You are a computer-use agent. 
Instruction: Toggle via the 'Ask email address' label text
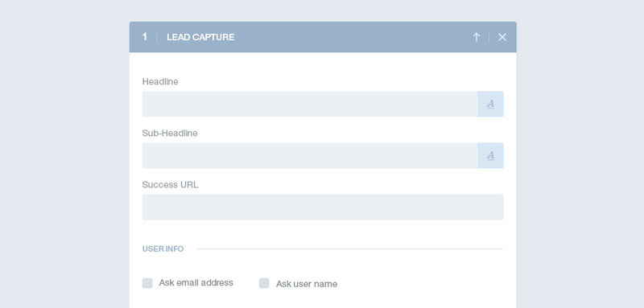[196, 282]
